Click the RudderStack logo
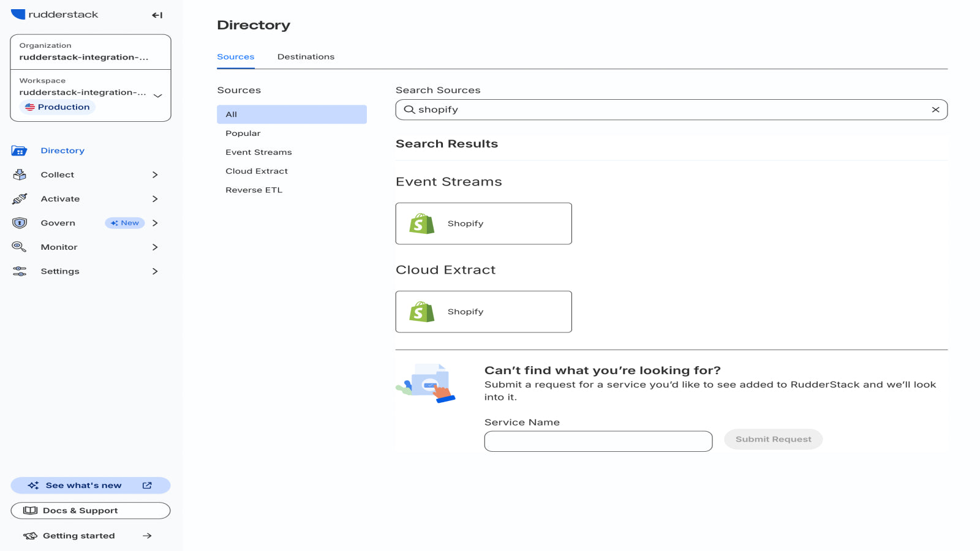Image resolution: width=980 pixels, height=551 pixels. click(55, 15)
